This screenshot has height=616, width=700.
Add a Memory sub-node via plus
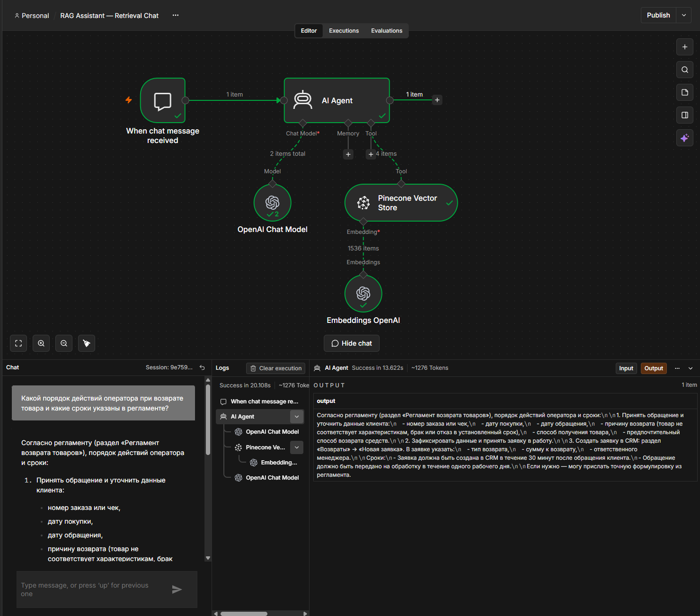click(348, 154)
